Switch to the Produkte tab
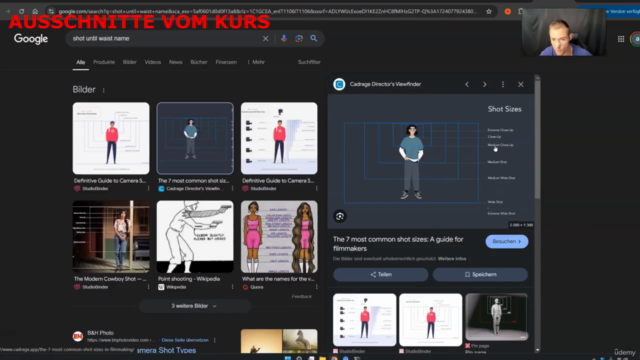The image size is (640, 360). click(104, 62)
